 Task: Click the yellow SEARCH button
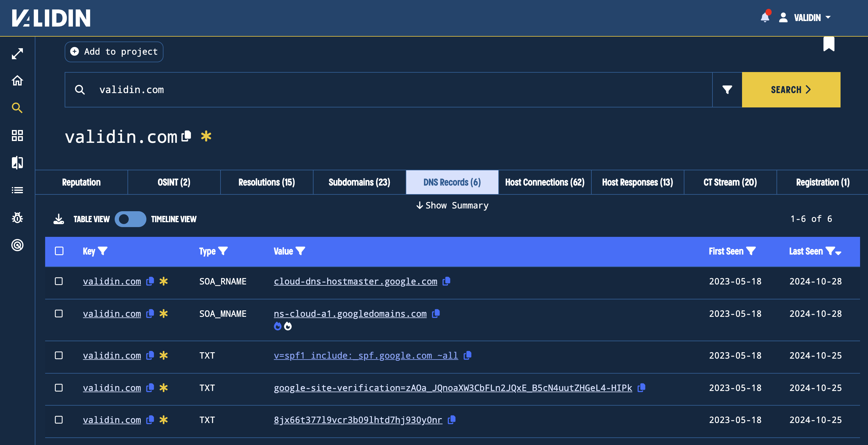pyautogui.click(x=791, y=90)
